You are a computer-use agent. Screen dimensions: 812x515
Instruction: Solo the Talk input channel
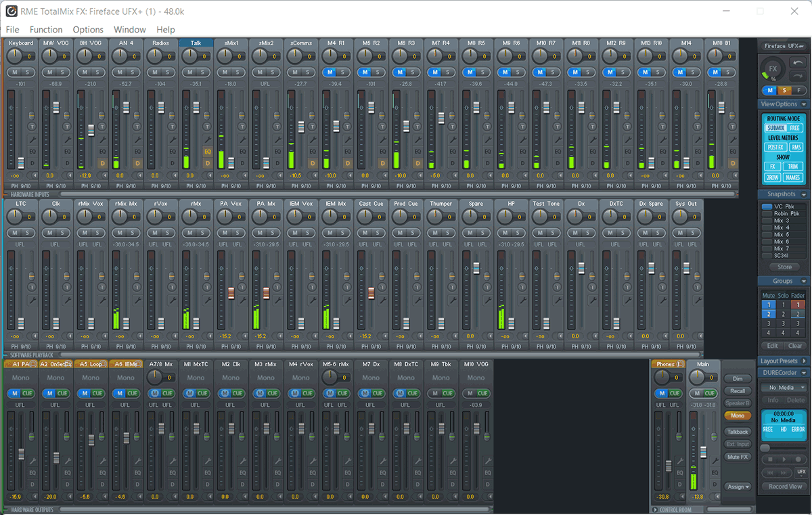tap(201, 72)
